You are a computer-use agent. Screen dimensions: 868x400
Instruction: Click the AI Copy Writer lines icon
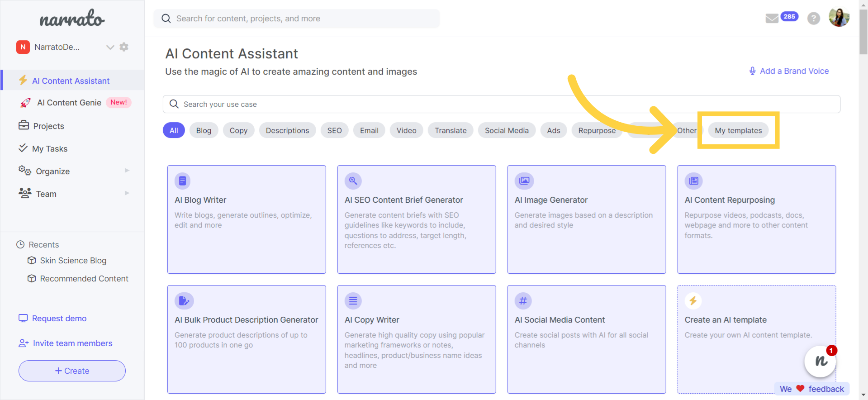point(353,301)
